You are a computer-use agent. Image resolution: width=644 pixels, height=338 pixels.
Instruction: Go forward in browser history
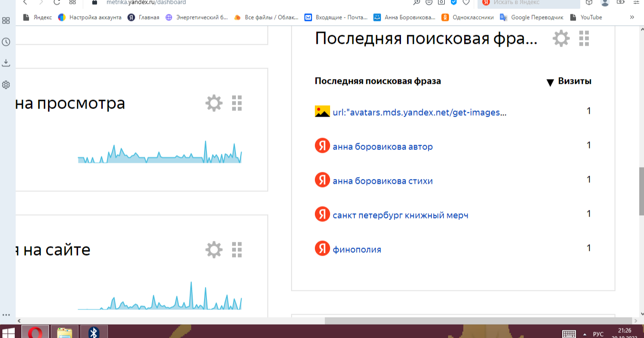pyautogui.click(x=41, y=2)
